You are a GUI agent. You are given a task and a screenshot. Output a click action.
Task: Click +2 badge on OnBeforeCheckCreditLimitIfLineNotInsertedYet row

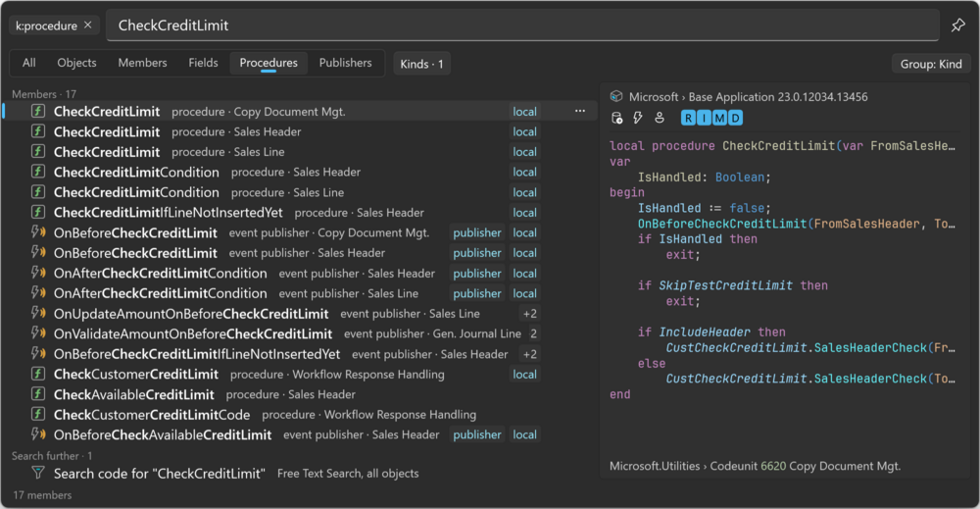[530, 354]
